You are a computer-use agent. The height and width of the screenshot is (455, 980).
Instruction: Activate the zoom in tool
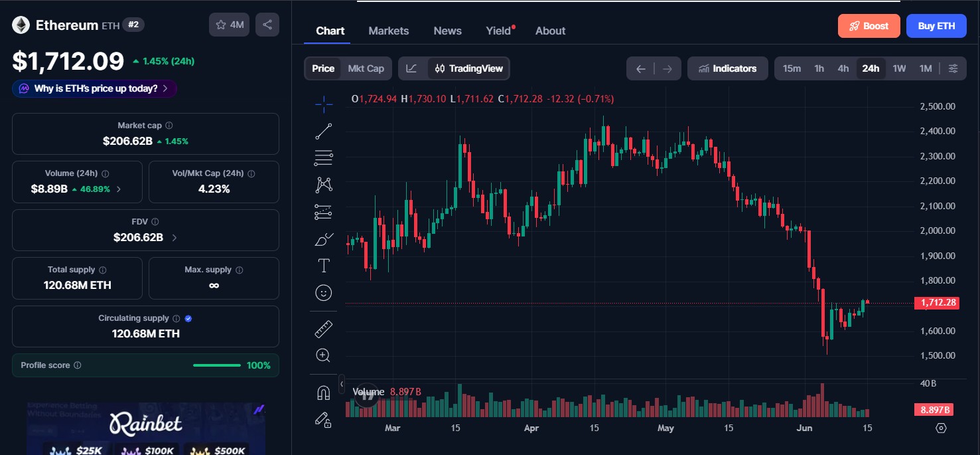click(x=324, y=355)
